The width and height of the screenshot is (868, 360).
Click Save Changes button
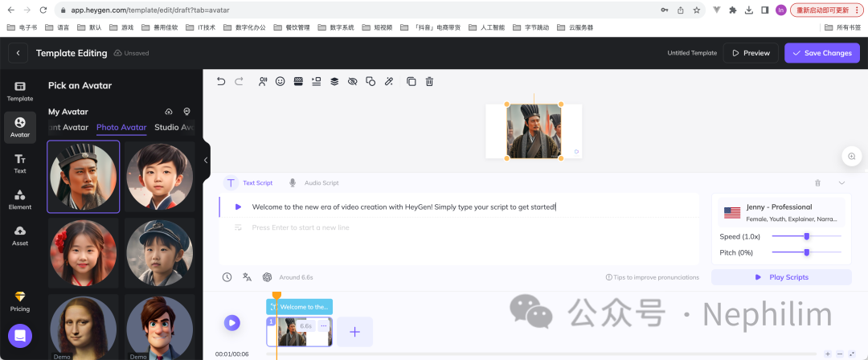click(822, 53)
